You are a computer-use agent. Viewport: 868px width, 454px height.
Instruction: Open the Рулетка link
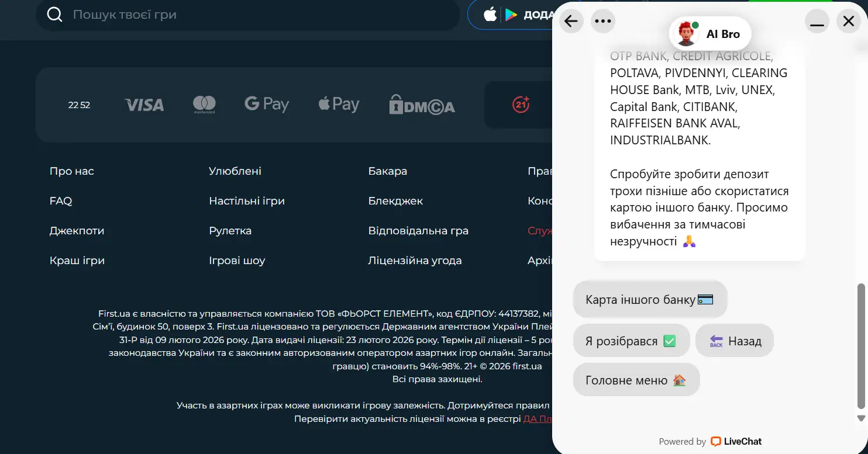pyautogui.click(x=230, y=231)
